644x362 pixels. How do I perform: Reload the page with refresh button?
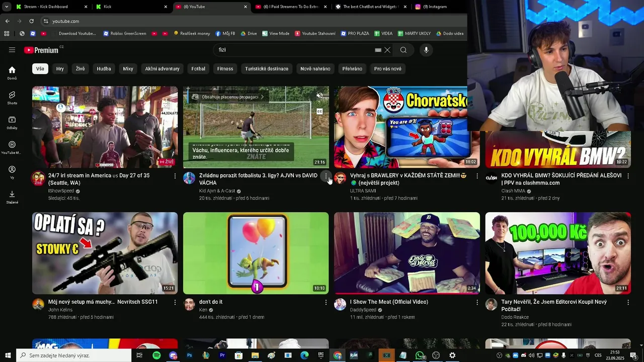pyautogui.click(x=31, y=21)
